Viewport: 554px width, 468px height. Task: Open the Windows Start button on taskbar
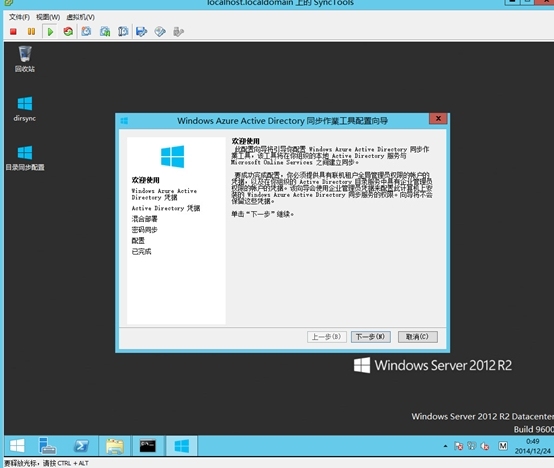pos(17,446)
